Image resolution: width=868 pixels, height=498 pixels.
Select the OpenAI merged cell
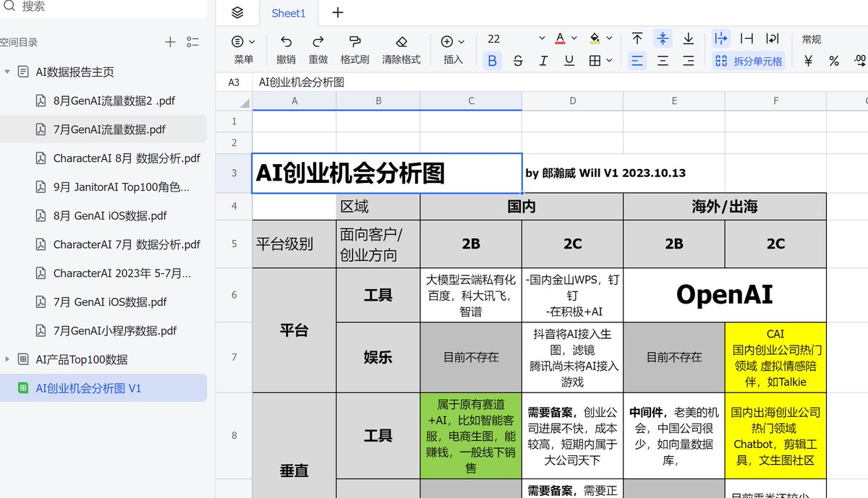(x=724, y=295)
